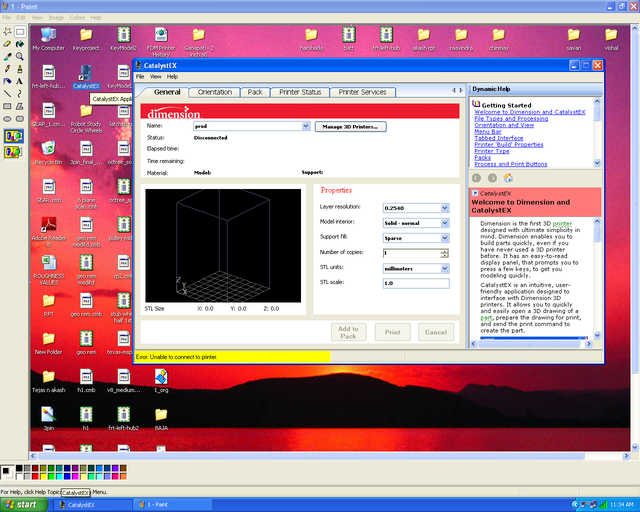Viewport: 640px width, 512px height.
Task: Activate the Magnifier tool in Paint
Action: 20,56
